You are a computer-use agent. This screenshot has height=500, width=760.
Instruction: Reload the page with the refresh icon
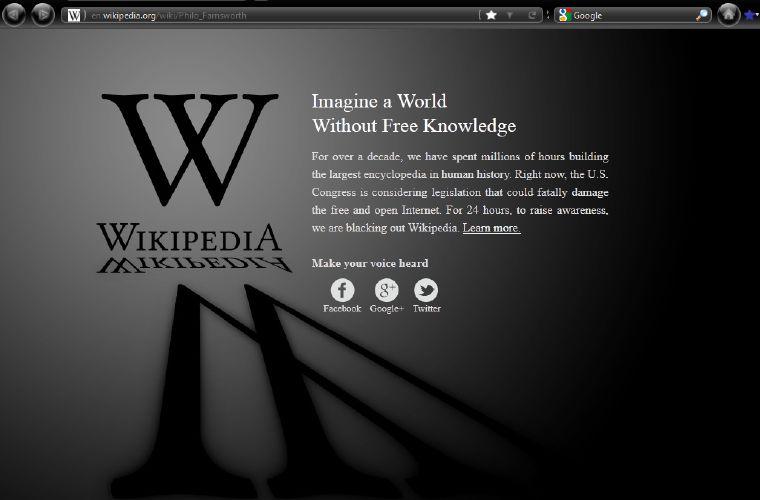click(x=533, y=15)
